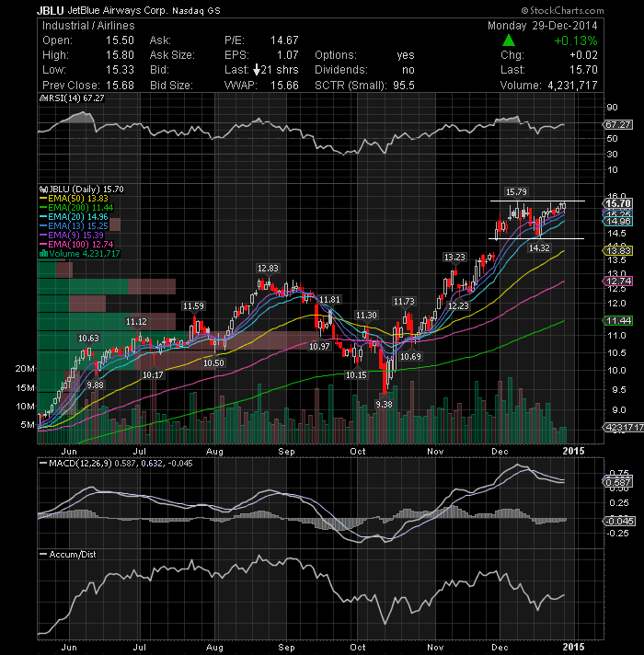Screen dimensions: 644x655
Task: Click the 'EMA(9) 15.39' legend entry
Action: pyautogui.click(x=72, y=236)
